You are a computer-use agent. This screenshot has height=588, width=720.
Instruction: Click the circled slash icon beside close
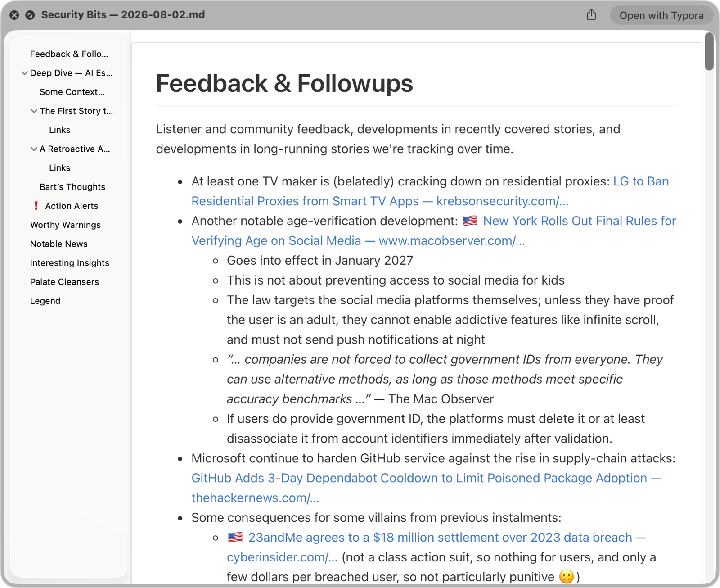click(x=30, y=15)
